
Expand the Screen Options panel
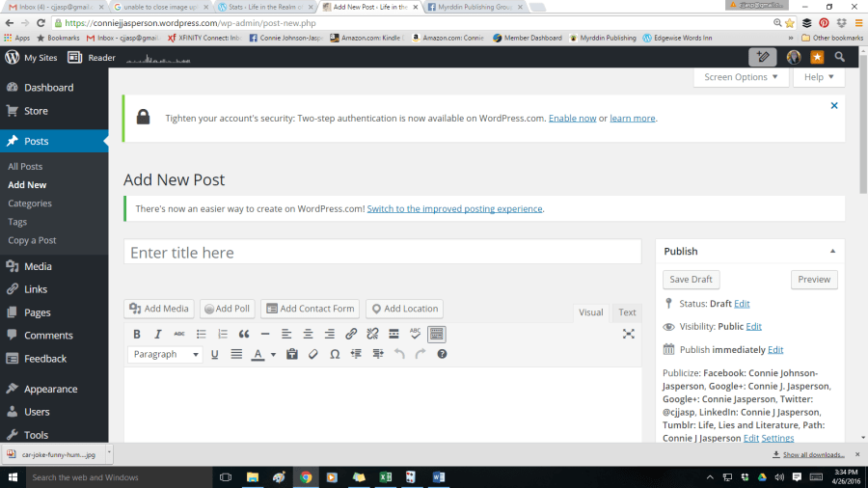pyautogui.click(x=741, y=77)
